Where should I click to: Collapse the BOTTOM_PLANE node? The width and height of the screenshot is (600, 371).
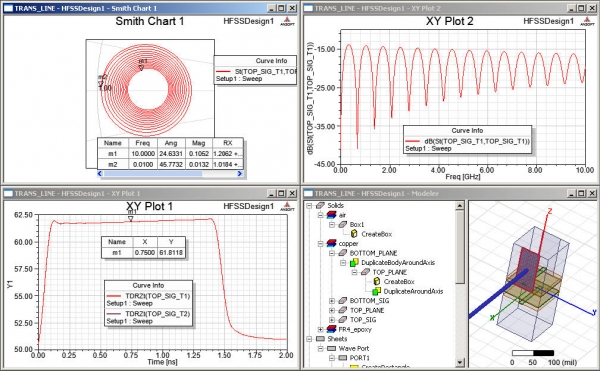(x=332, y=253)
